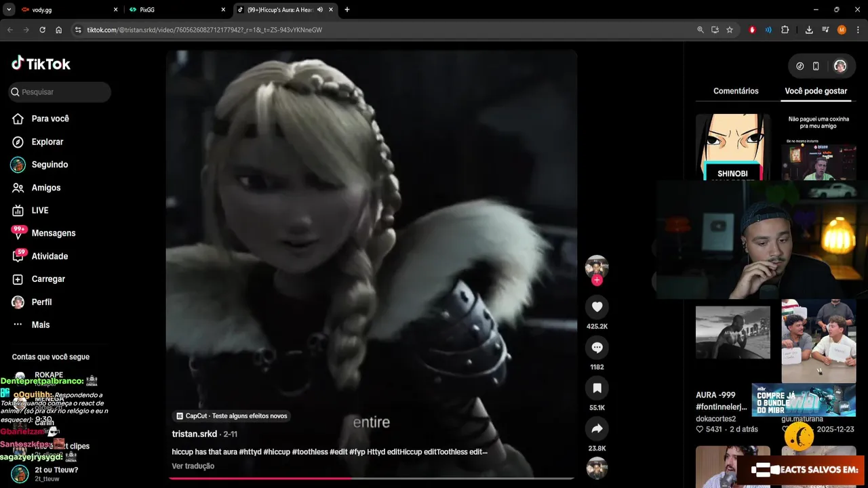Open comments via speech bubble icon

pyautogui.click(x=597, y=348)
